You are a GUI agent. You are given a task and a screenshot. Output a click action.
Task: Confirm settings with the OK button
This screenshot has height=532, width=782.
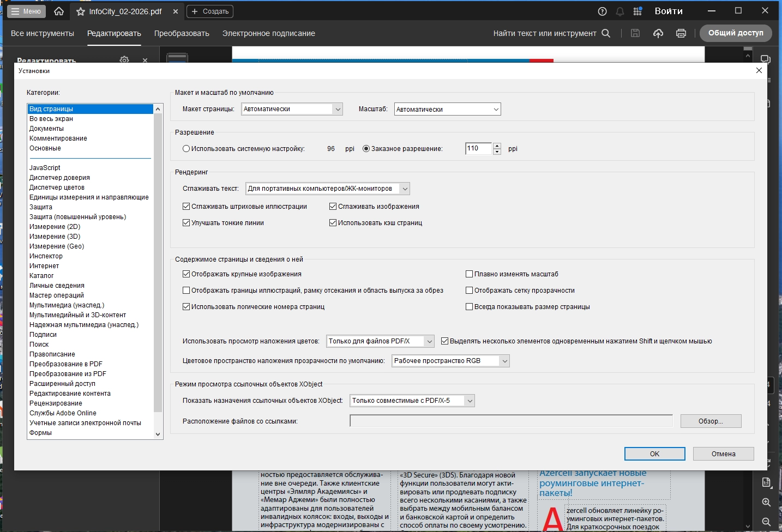654,454
